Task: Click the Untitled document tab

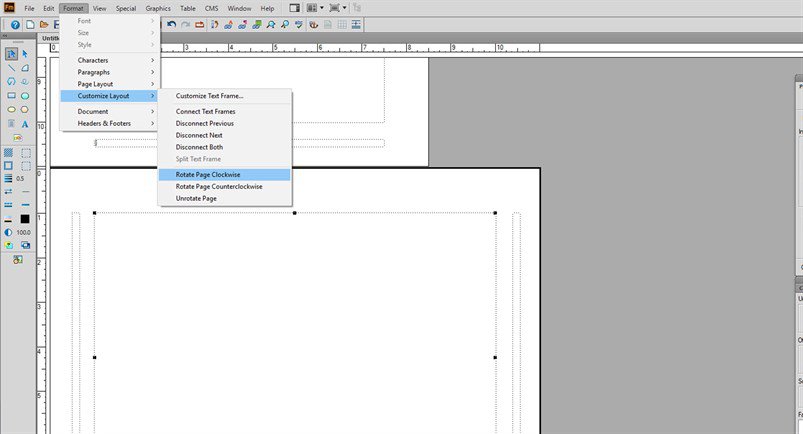Action: coord(50,38)
